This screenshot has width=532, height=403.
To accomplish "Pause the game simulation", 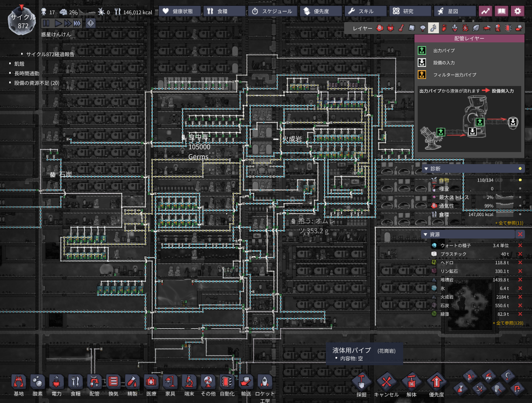I will click(x=45, y=23).
